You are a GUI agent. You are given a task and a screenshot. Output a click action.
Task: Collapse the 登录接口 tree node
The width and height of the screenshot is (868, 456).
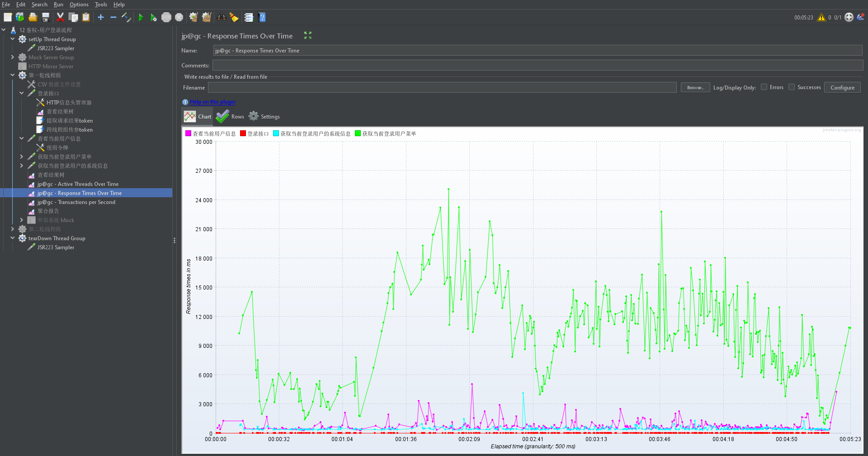22,93
